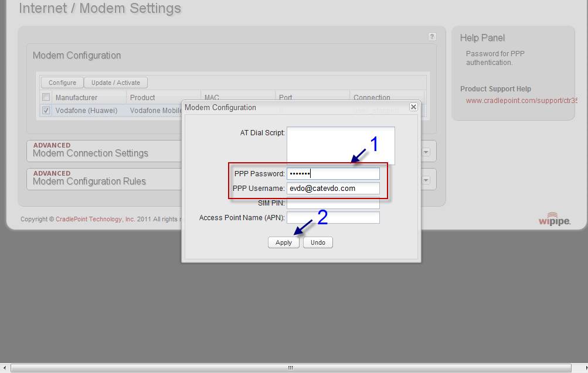The image size is (588, 373).
Task: Click the Access Point Name (APN) field
Action: 334,218
